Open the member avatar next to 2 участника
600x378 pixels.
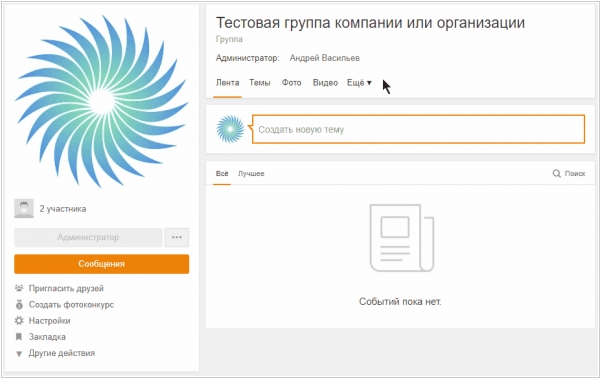click(x=24, y=209)
